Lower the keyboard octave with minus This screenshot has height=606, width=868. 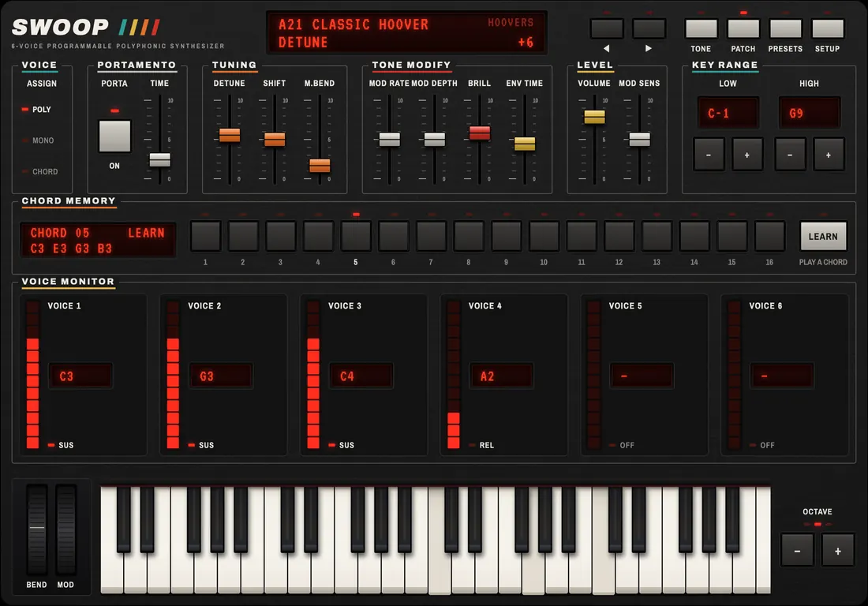797,550
